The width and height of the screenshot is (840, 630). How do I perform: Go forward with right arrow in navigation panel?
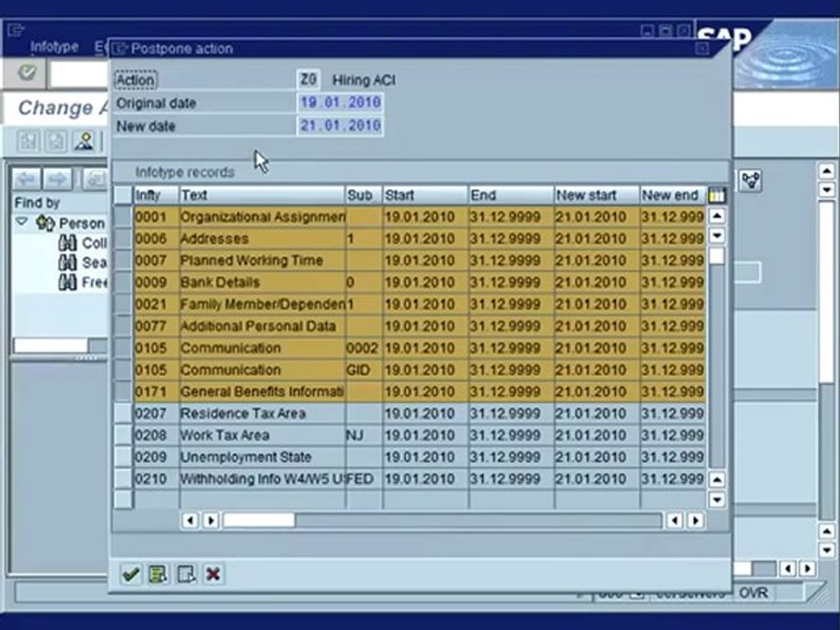pyautogui.click(x=57, y=178)
